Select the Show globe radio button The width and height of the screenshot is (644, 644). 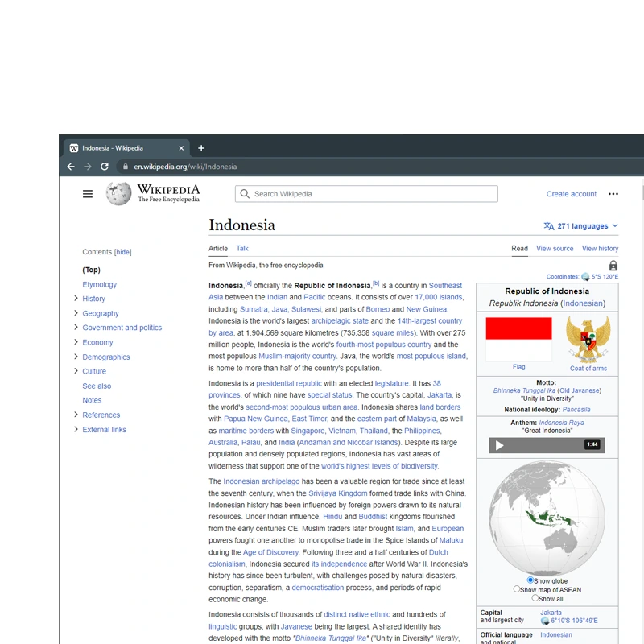pyautogui.click(x=530, y=580)
